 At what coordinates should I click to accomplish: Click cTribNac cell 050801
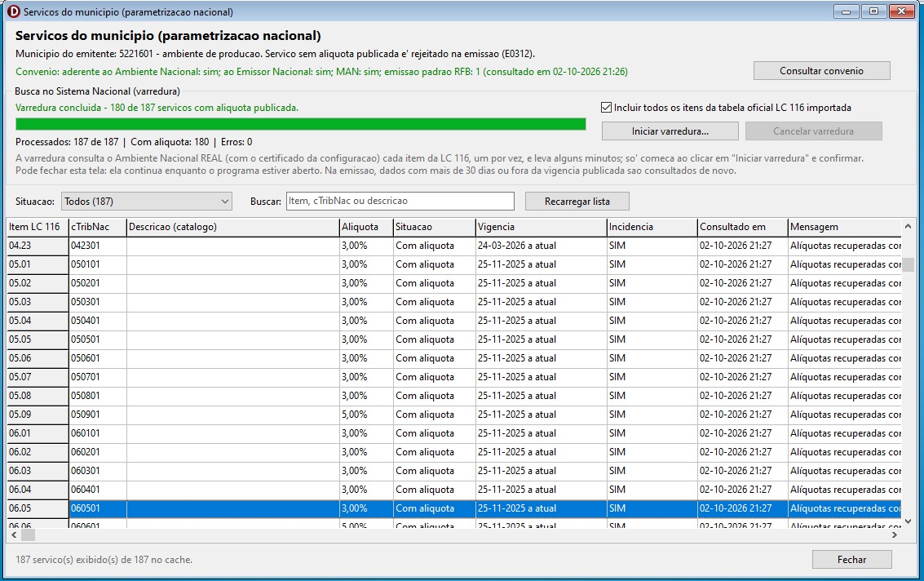click(97, 396)
